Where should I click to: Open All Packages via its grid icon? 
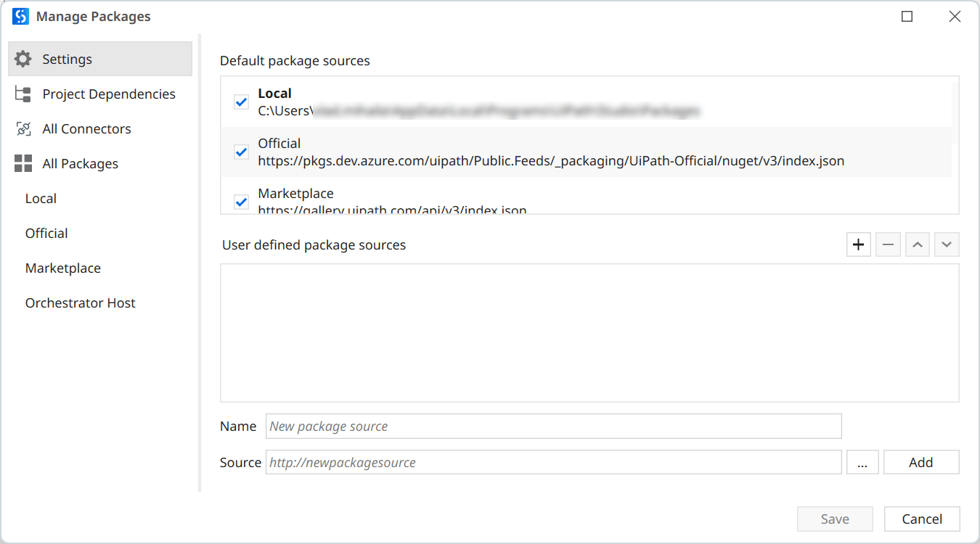[23, 163]
